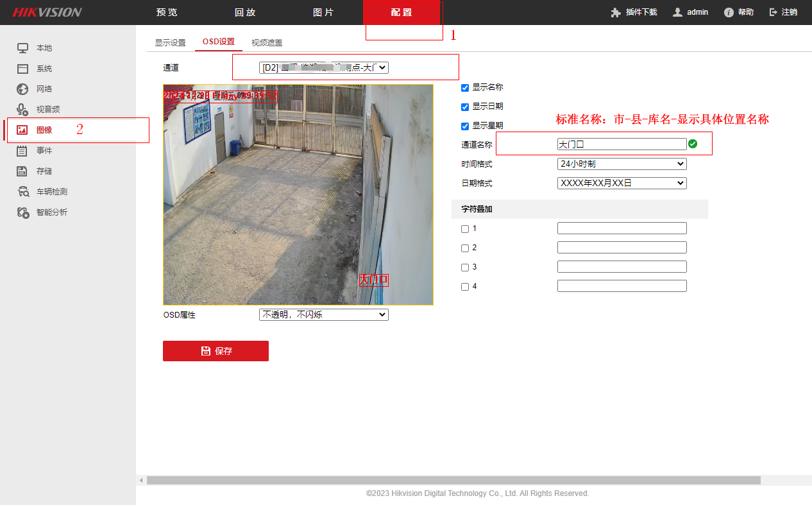
Task: Click the 帮助 help link text
Action: [x=746, y=12]
